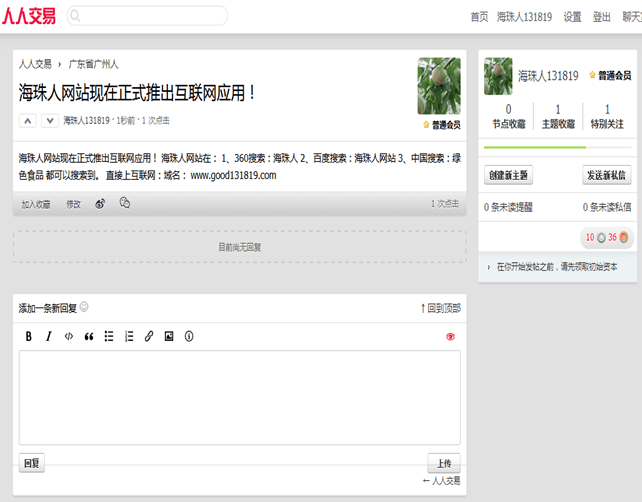Insert code using the code icon
This screenshot has width=642, height=502.
[69, 336]
